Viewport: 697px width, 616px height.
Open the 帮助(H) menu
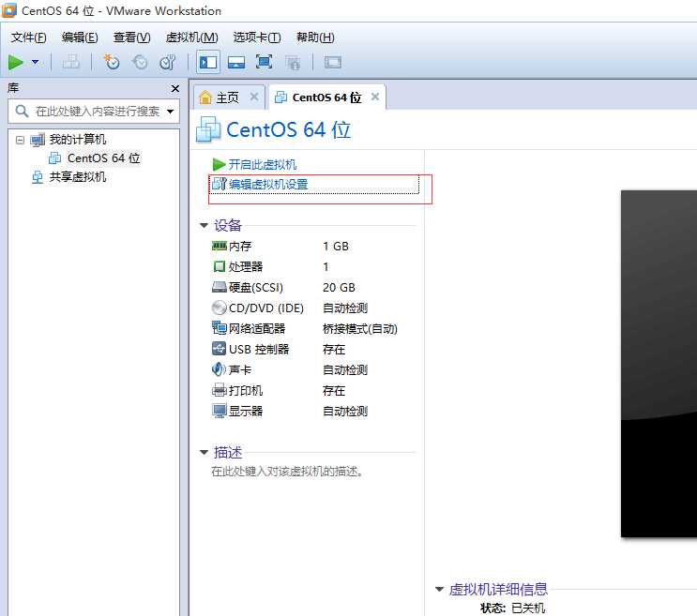tap(315, 38)
